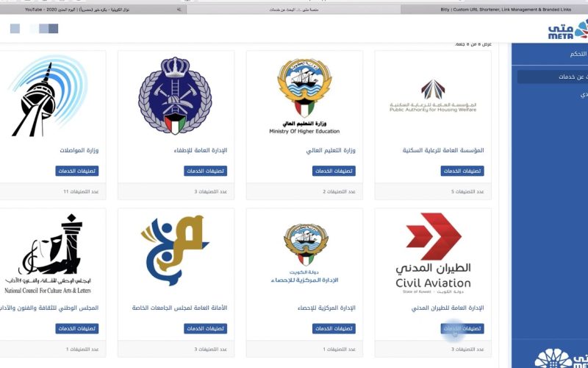Screen dimensions: 588x368
Task: Click the blurred user profile area in header
Action: (34, 29)
